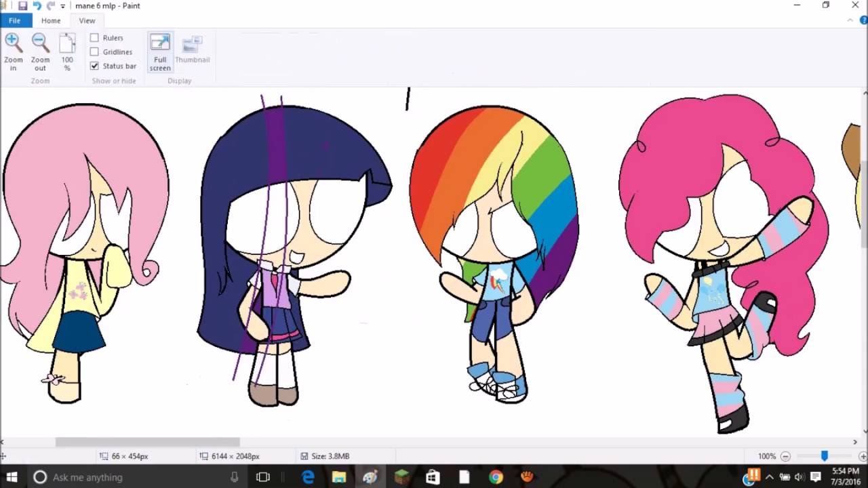Viewport: 868px width, 488px height.
Task: Open Task View from the taskbar
Action: click(x=263, y=477)
